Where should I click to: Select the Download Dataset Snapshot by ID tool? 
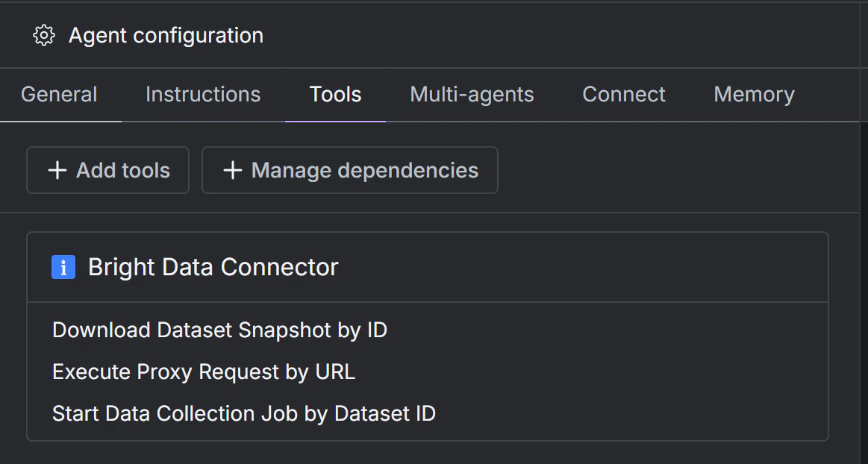(x=219, y=330)
